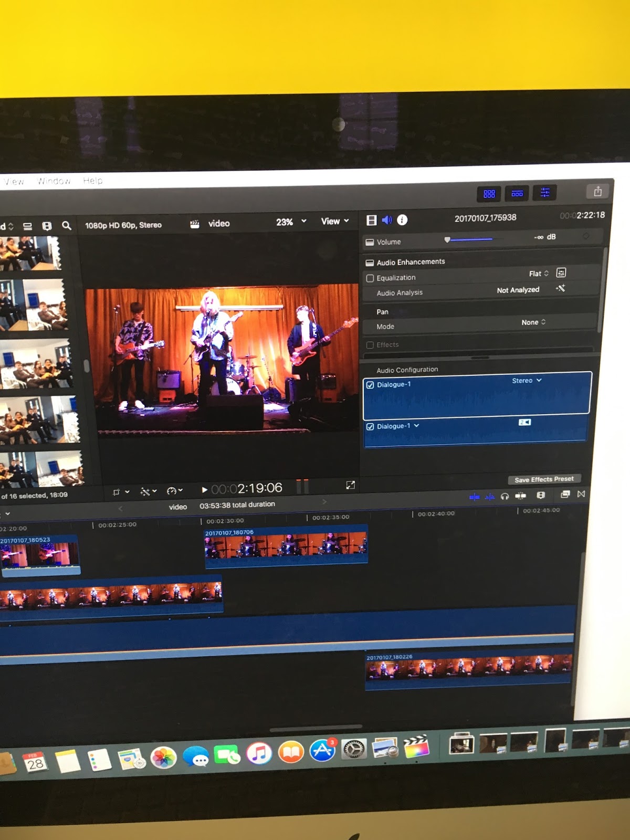Screen dimensions: 630x840
Task: Launch iTunes from the Dock
Action: 259,753
